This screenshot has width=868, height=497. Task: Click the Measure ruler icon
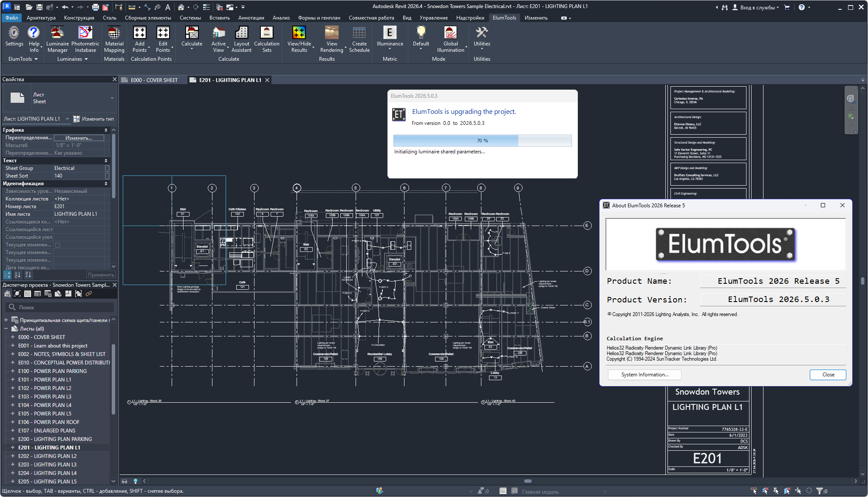pyautogui.click(x=132, y=7)
